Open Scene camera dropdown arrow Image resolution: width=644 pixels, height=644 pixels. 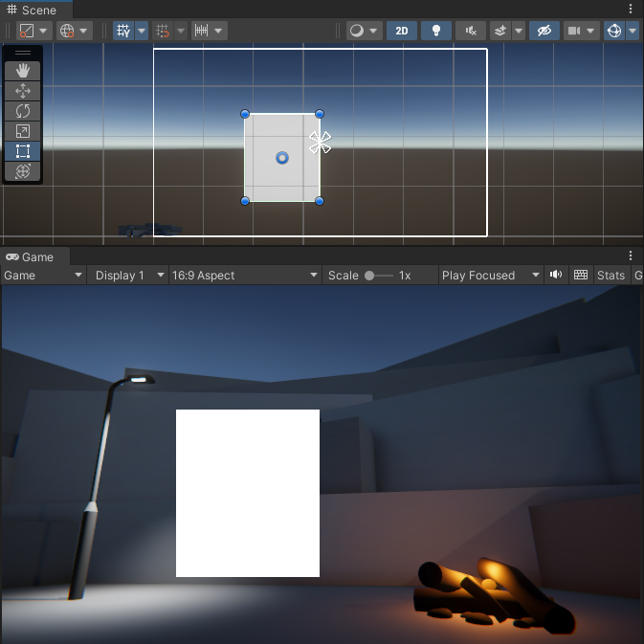pyautogui.click(x=590, y=31)
